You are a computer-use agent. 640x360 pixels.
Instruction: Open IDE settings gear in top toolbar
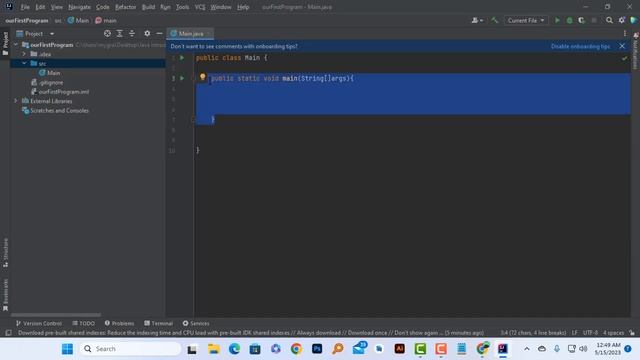pyautogui.click(x=622, y=20)
